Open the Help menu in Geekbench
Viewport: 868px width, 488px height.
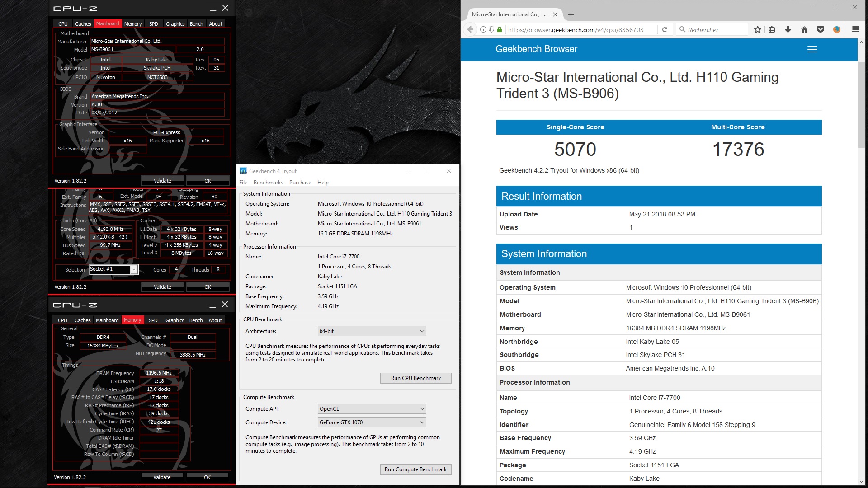pyautogui.click(x=323, y=183)
